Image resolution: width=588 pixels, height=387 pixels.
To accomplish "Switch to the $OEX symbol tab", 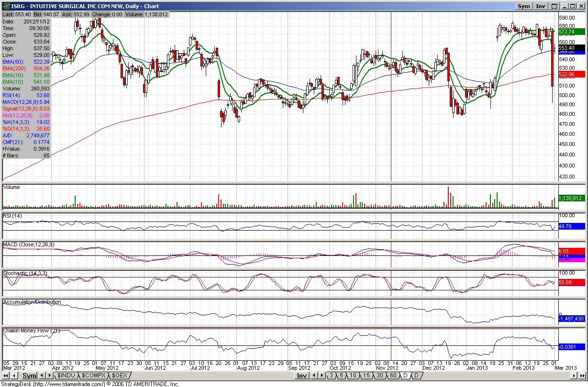I will [x=119, y=376].
